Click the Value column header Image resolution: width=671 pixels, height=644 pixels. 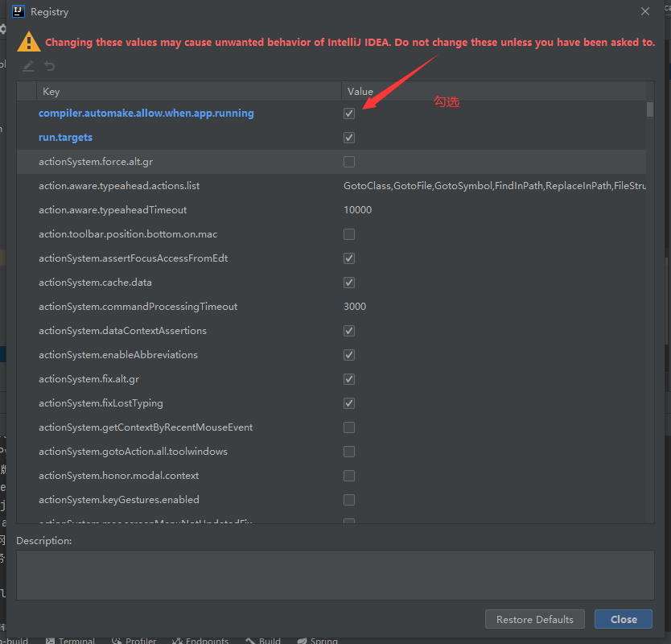click(360, 92)
